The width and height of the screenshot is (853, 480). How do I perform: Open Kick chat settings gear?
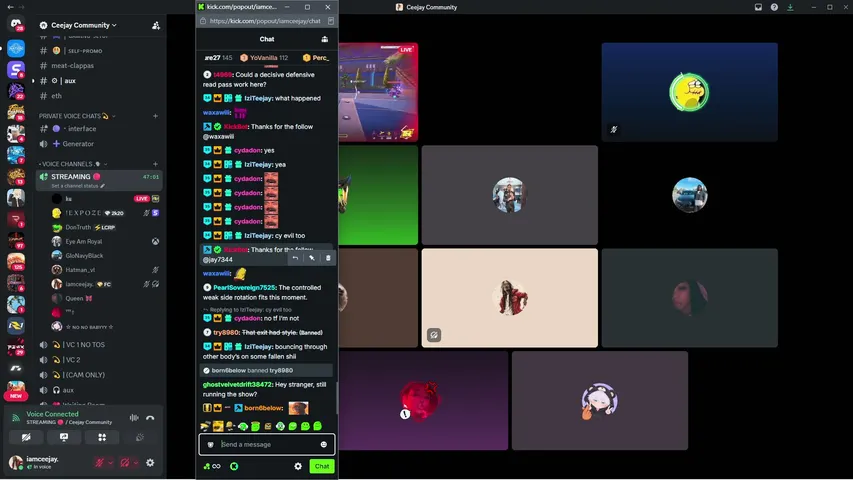click(298, 466)
